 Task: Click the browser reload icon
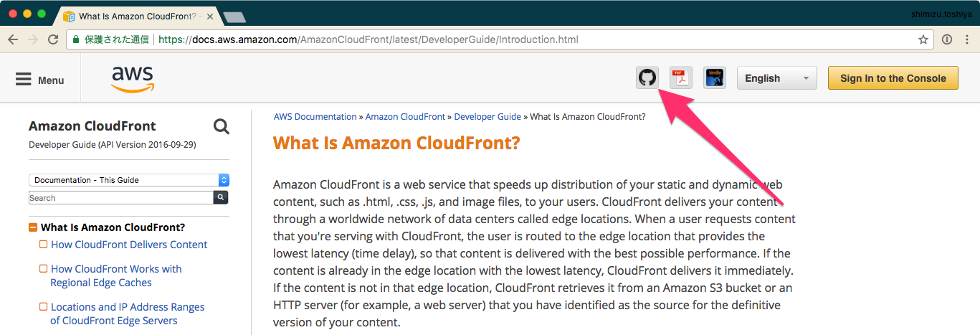53,40
